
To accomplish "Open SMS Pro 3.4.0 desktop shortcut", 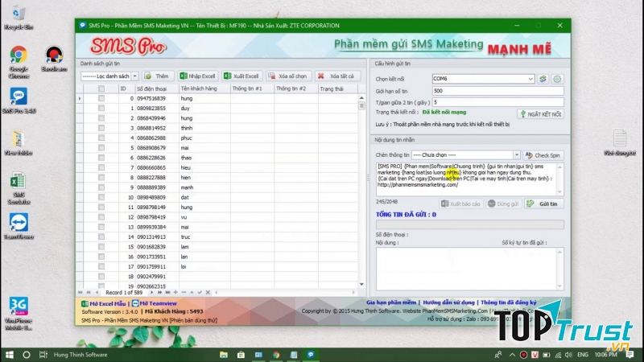I will click(19, 101).
